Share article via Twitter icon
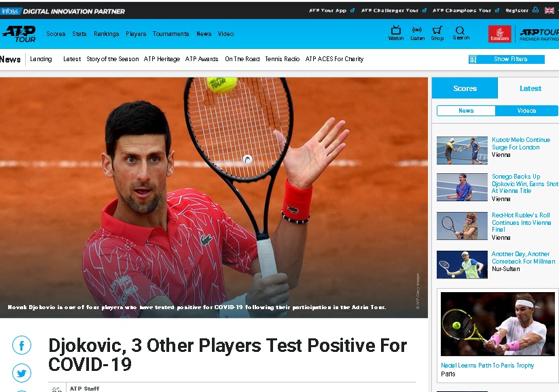This screenshot has width=559, height=392. (x=21, y=373)
